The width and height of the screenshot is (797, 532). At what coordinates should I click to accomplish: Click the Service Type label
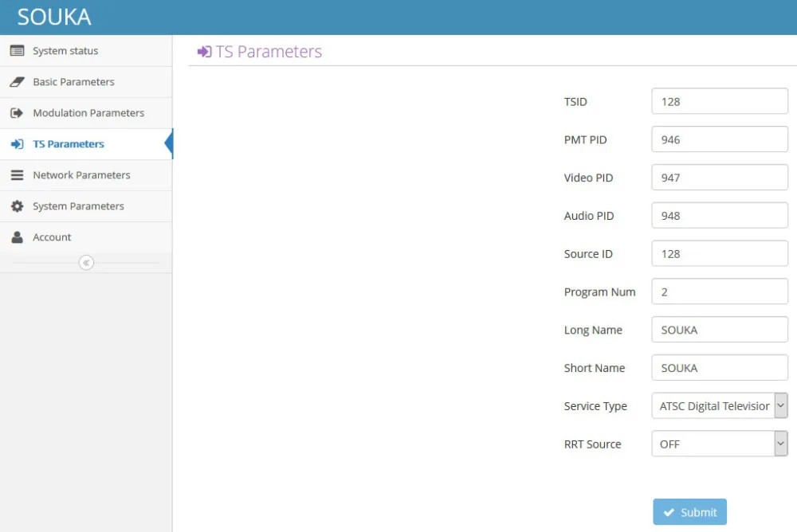595,406
